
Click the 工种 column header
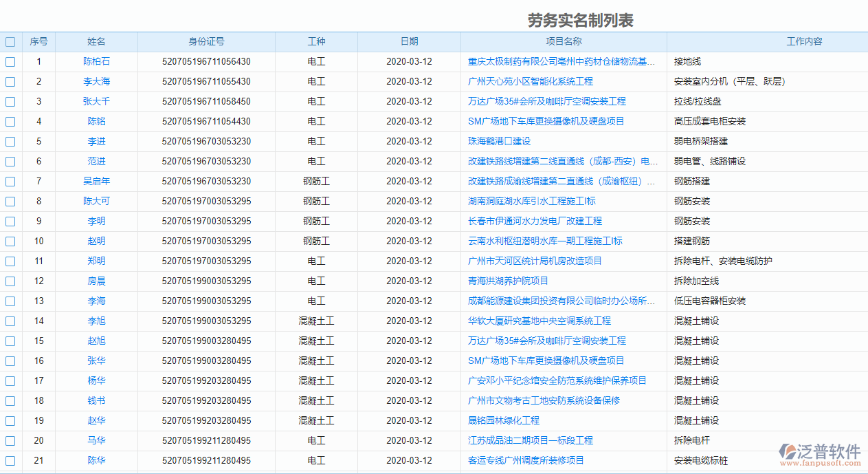[x=316, y=41]
